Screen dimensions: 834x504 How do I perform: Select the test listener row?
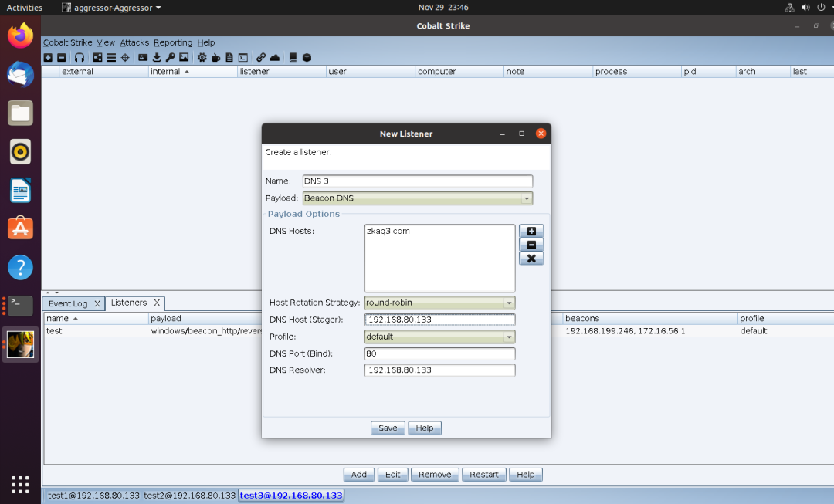point(439,330)
